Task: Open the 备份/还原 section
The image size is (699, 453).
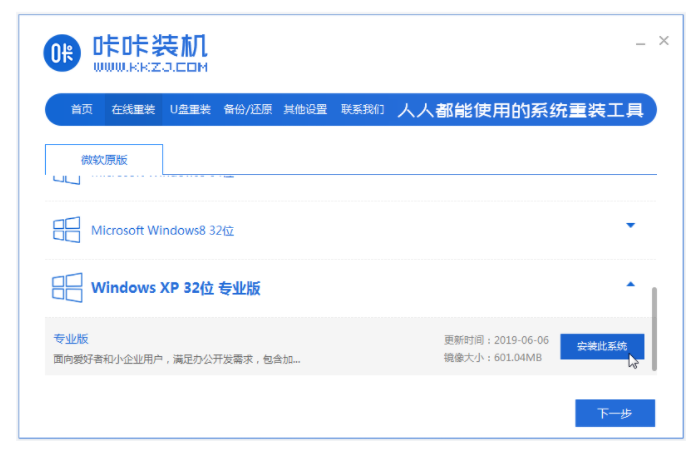Action: pos(247,109)
